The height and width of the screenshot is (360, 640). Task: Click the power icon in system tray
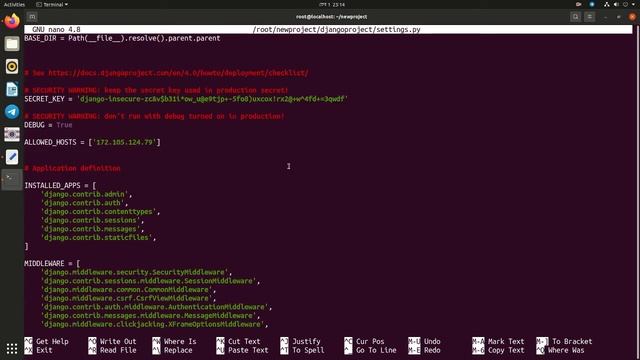[x=625, y=4]
